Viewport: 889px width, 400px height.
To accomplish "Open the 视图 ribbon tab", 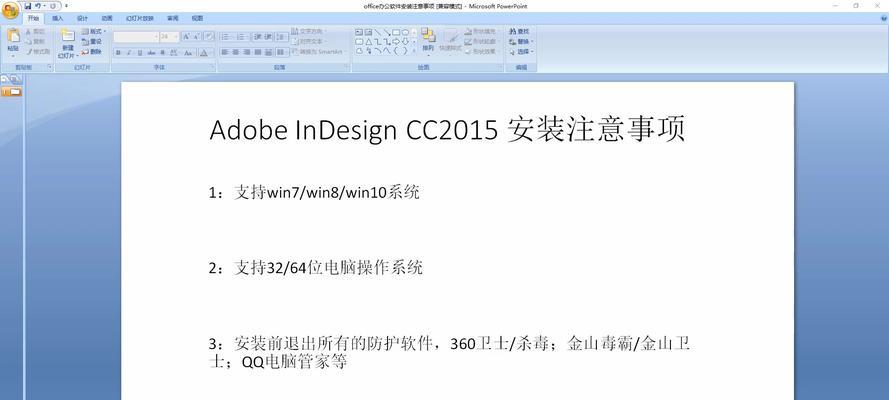I will [197, 18].
